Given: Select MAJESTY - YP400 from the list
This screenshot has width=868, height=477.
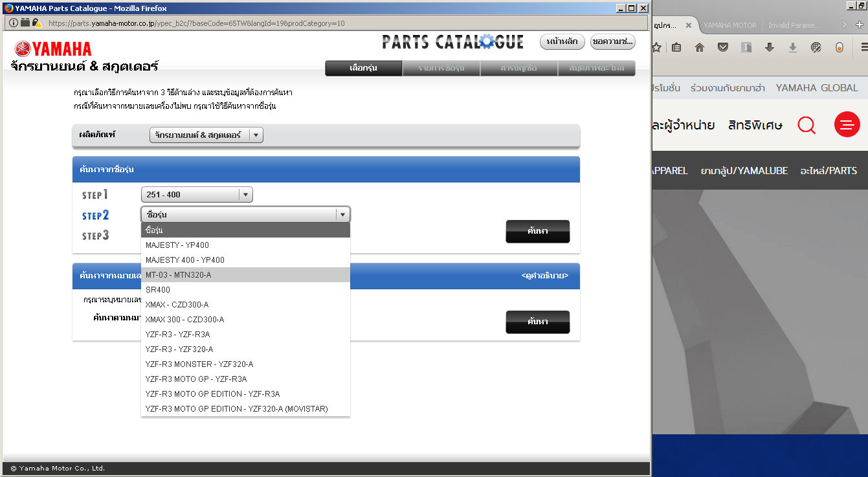Looking at the screenshot, I should (245, 245).
